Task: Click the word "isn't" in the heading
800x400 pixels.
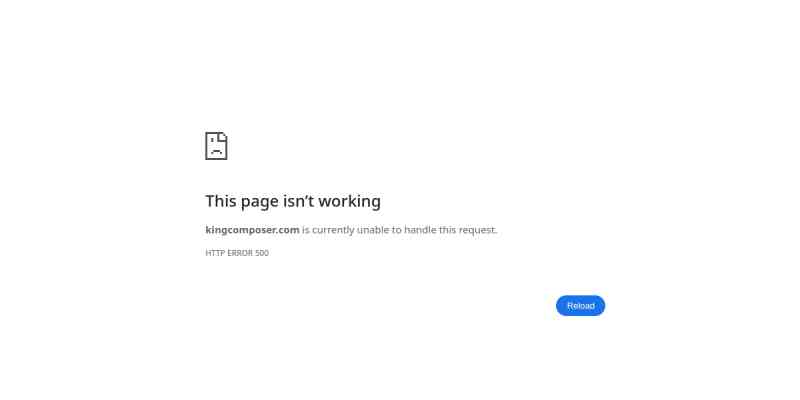Action: point(297,201)
